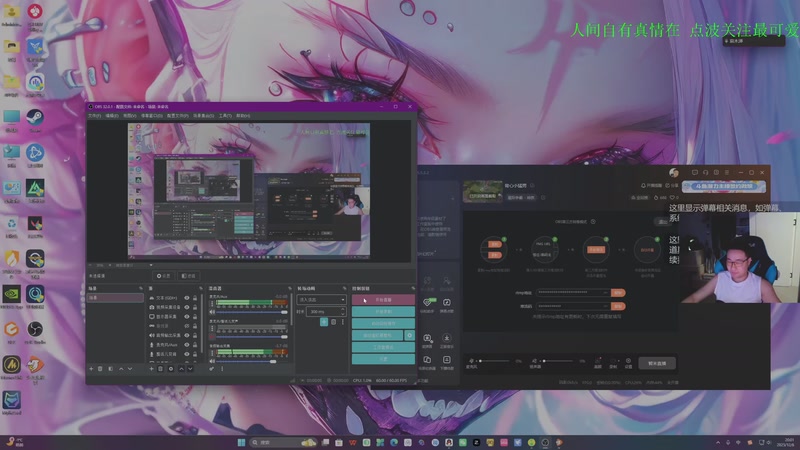Mute 音频输出采集 mixer channel speaker icon
The image size is (800, 450).
pos(212,362)
